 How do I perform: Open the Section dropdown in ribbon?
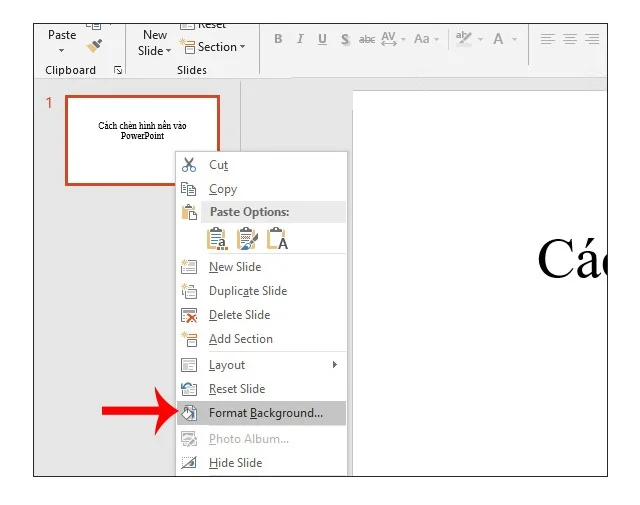(242, 47)
